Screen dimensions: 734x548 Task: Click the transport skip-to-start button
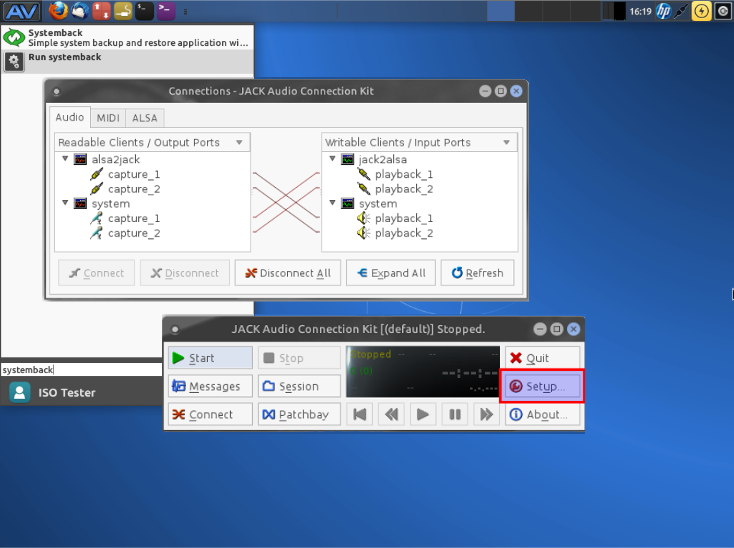point(360,414)
